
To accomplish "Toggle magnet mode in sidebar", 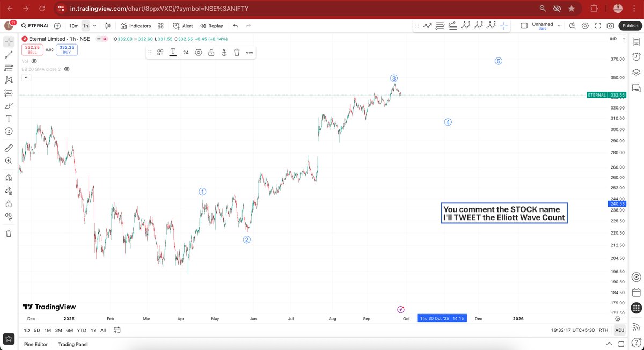I will coord(9,178).
